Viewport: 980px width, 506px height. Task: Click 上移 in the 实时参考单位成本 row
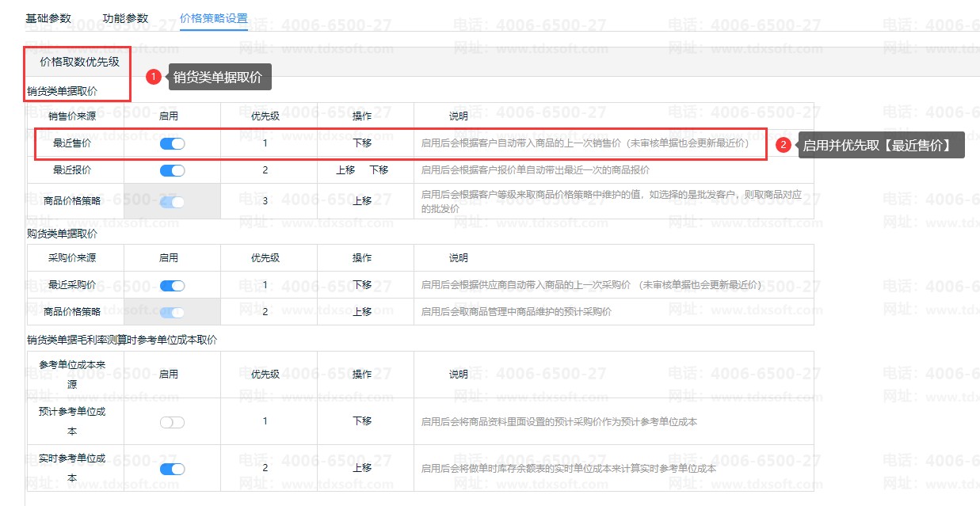click(362, 468)
